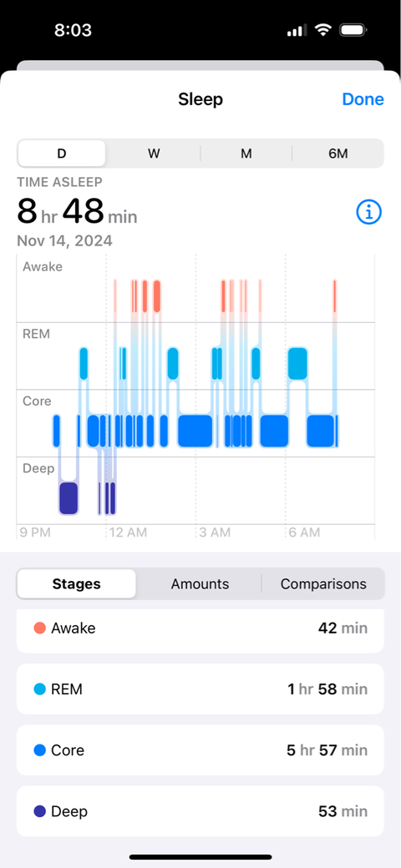
Task: Tap the info icon next to Time Asleep
Action: pos(369,211)
